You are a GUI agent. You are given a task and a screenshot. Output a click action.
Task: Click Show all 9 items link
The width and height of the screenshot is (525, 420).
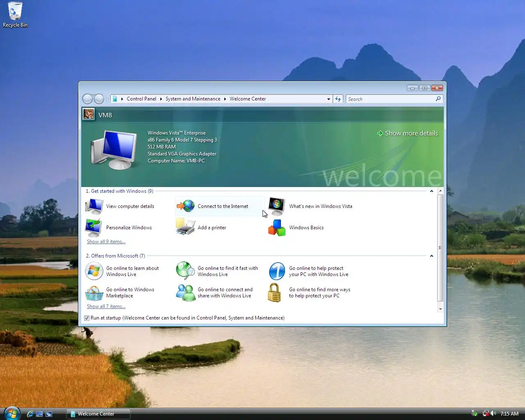point(106,242)
